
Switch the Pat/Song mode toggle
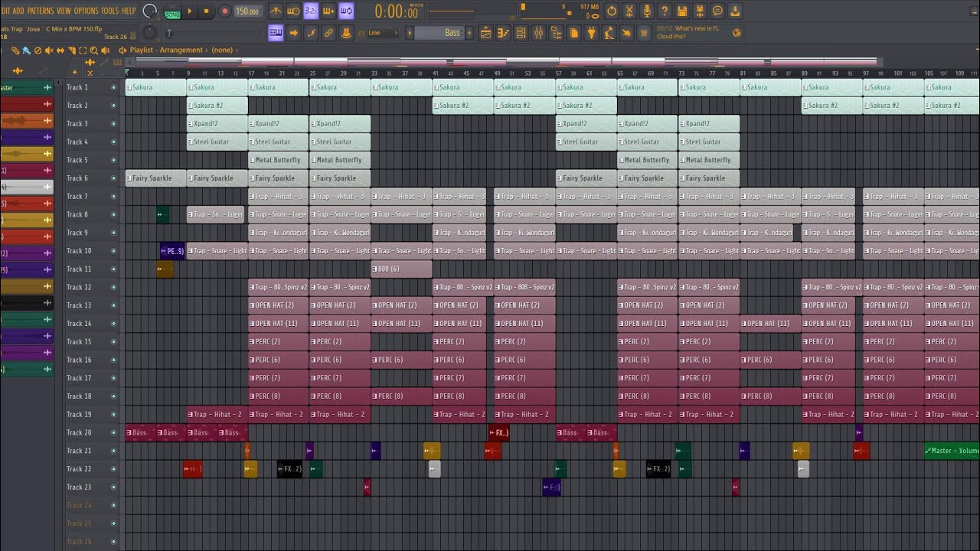point(172,11)
